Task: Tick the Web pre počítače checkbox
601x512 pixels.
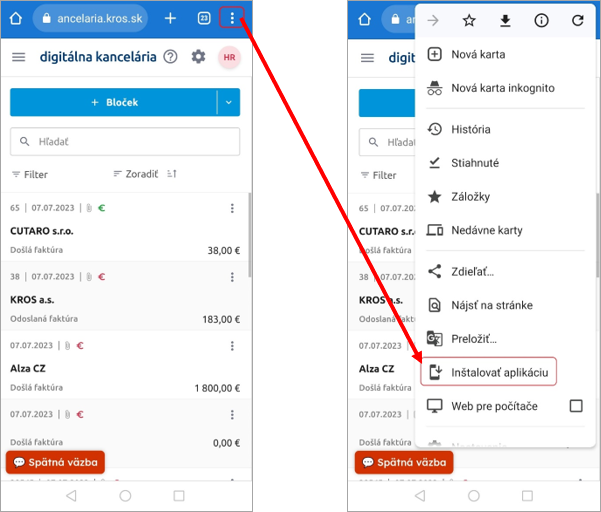Action: (575, 406)
